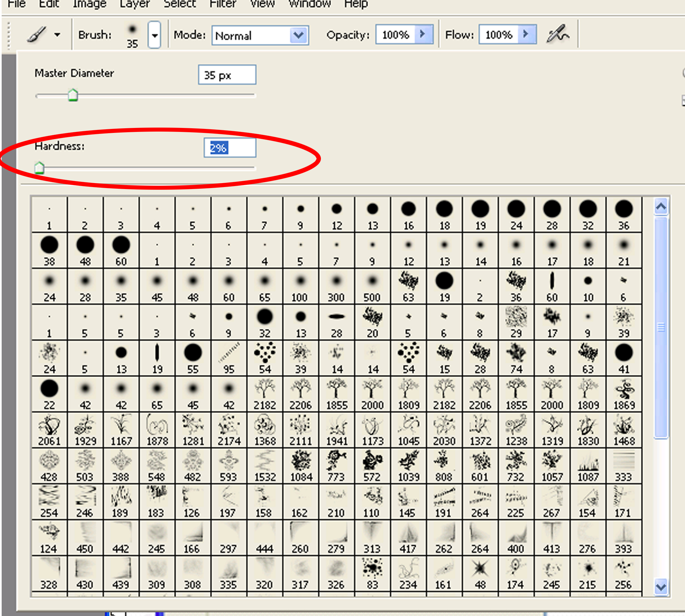This screenshot has height=616, width=685.
Task: Open the Layer menu
Action: tap(134, 4)
